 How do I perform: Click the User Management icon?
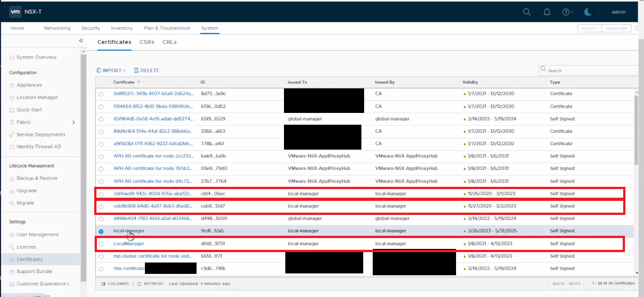click(12, 235)
